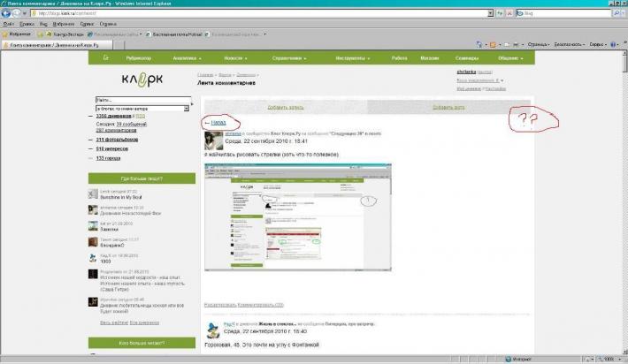Click the vertical page scrollbar
The image size is (628, 364).
624,202
